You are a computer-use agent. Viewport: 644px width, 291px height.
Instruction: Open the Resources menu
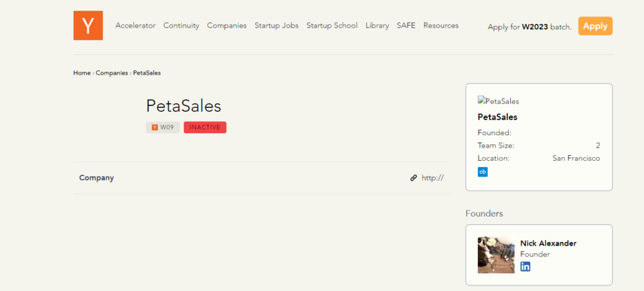(x=441, y=26)
